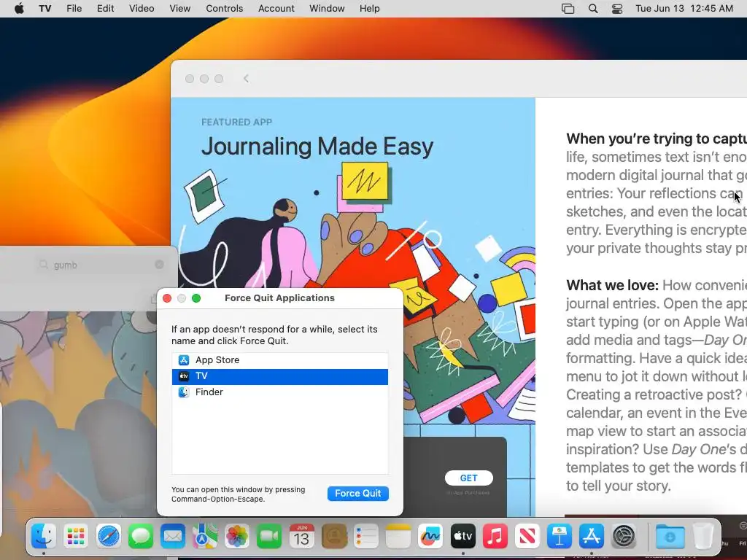The height and width of the screenshot is (560, 747).
Task: Launch Keynote from the Dock
Action: 560,537
